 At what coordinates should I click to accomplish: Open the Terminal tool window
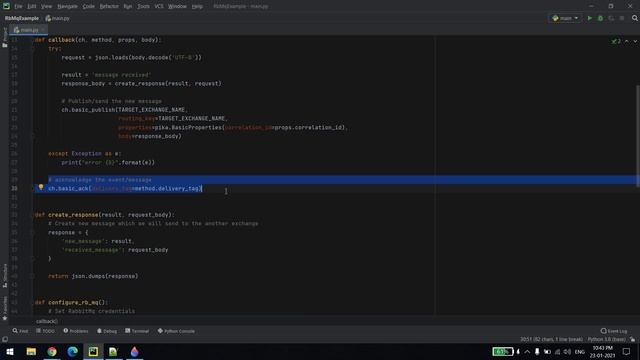coord(137,331)
